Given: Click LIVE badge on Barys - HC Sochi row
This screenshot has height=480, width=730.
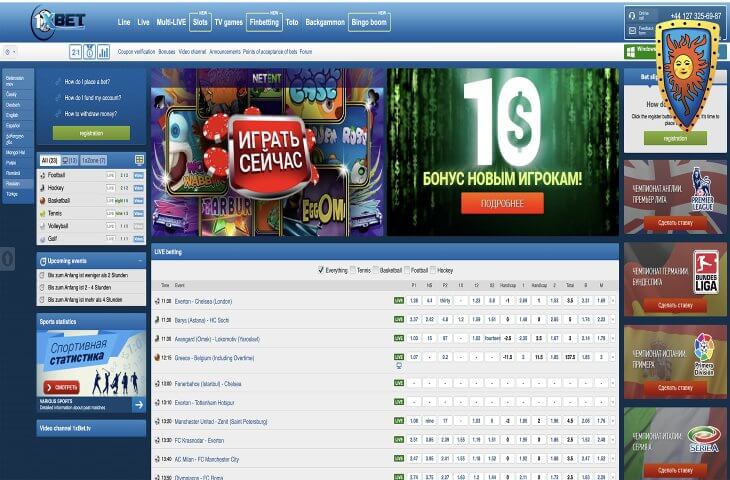Looking at the screenshot, I should point(399,319).
